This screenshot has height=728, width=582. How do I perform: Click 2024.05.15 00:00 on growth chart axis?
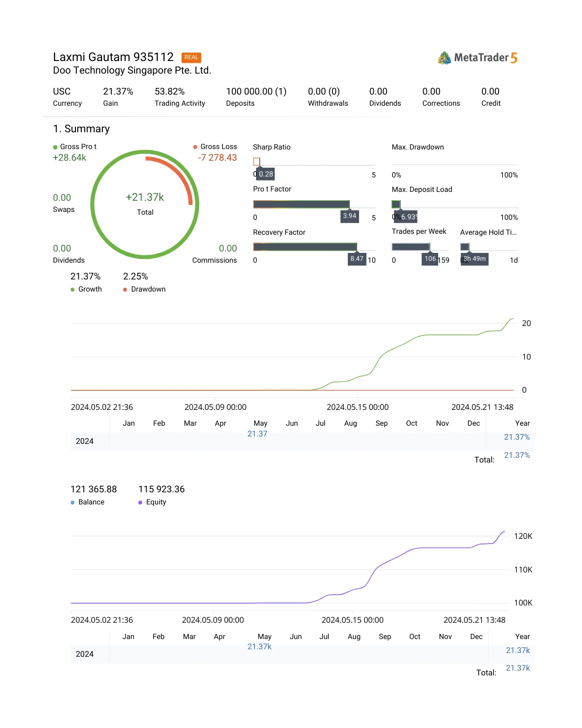coord(358,408)
